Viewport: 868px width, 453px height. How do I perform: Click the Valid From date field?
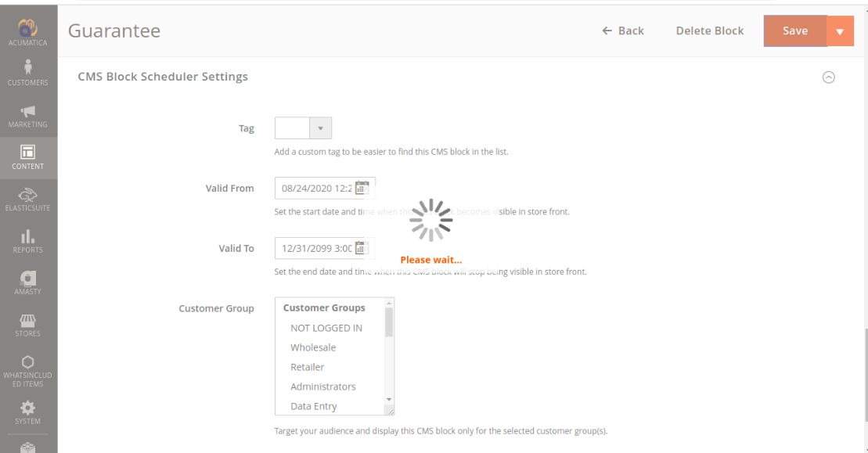pos(325,188)
